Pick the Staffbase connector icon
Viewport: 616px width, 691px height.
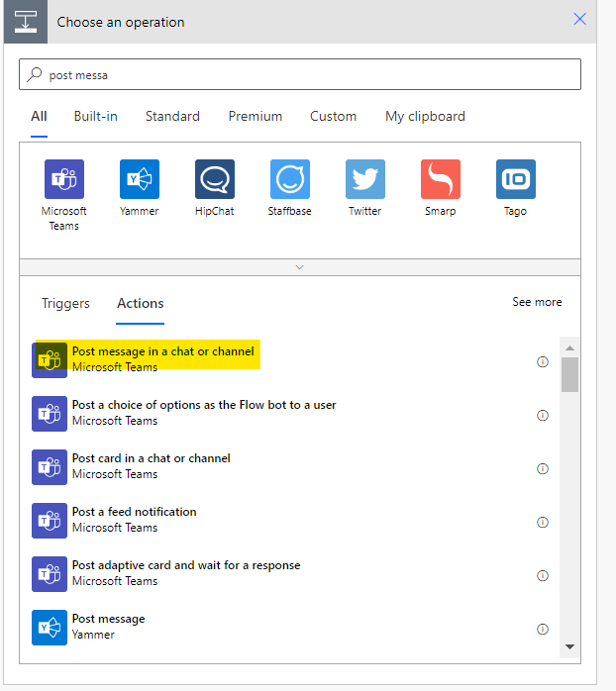click(x=290, y=179)
